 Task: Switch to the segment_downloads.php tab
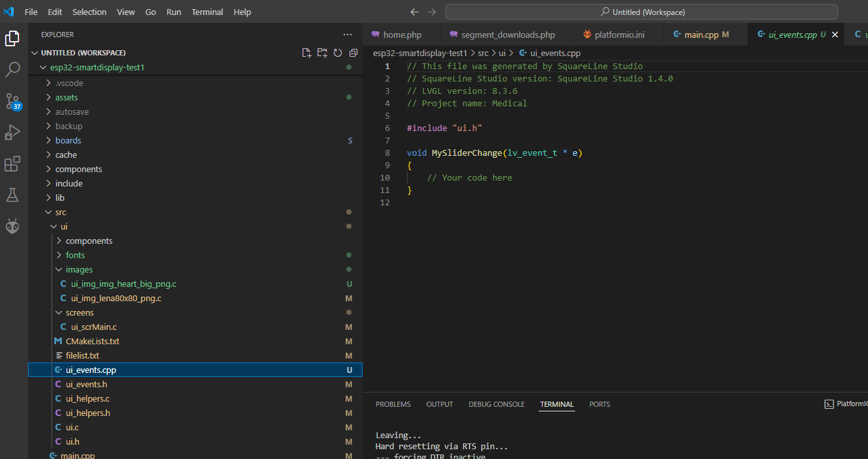point(507,35)
